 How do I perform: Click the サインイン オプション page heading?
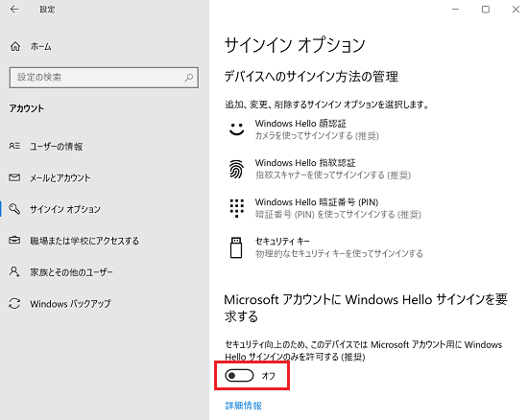[x=295, y=45]
